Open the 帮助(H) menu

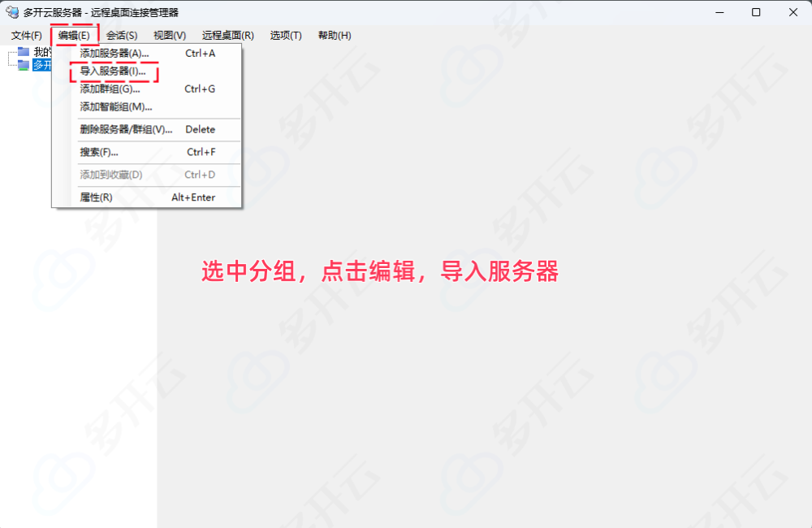(x=335, y=36)
